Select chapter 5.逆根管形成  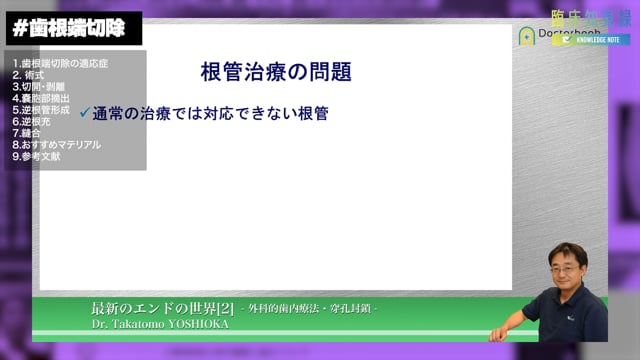click(41, 110)
